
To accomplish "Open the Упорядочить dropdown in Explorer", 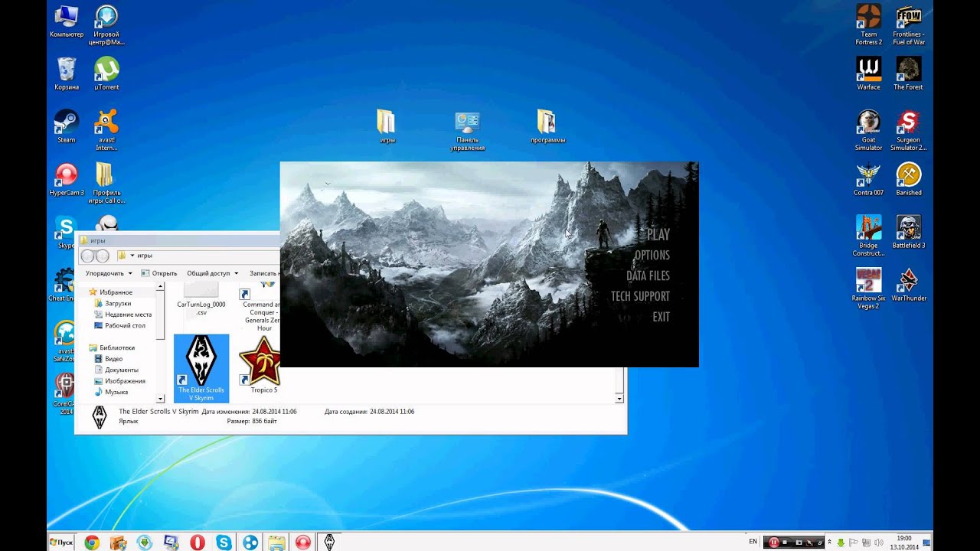I will (x=108, y=273).
